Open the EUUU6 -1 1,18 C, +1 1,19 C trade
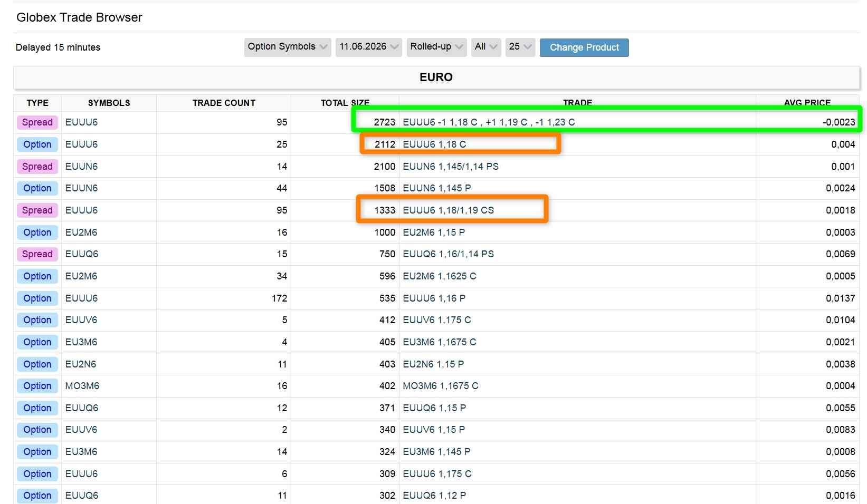The image size is (867, 504). click(489, 122)
